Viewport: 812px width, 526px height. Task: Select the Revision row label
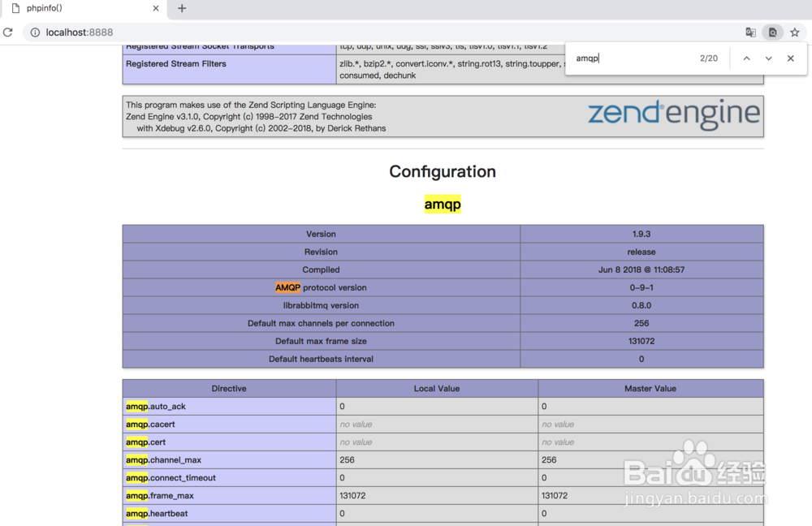(321, 252)
